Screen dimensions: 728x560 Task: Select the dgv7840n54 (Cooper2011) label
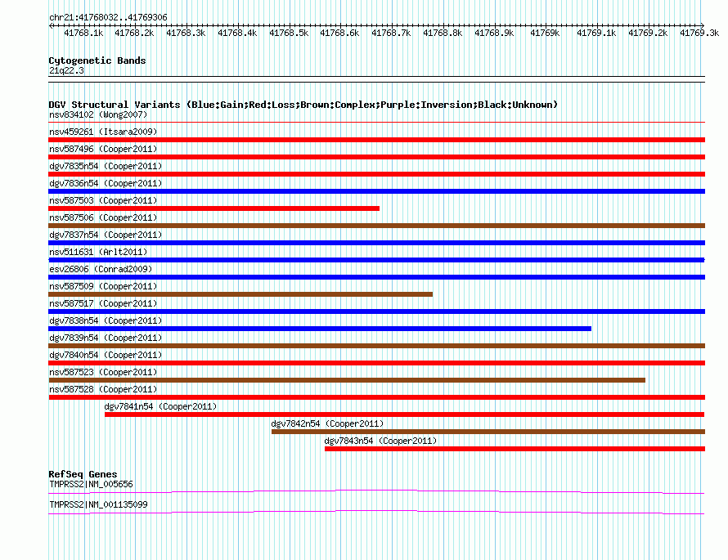coord(106,355)
